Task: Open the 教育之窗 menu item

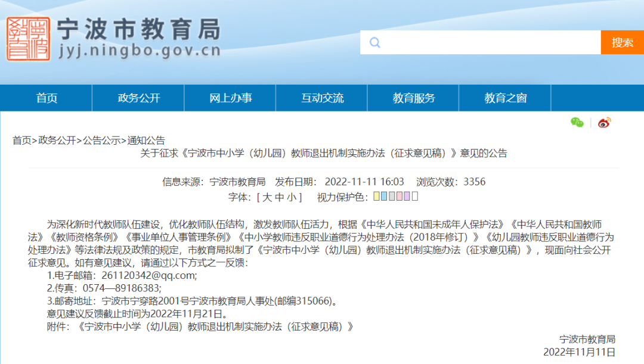Action: pos(505,98)
